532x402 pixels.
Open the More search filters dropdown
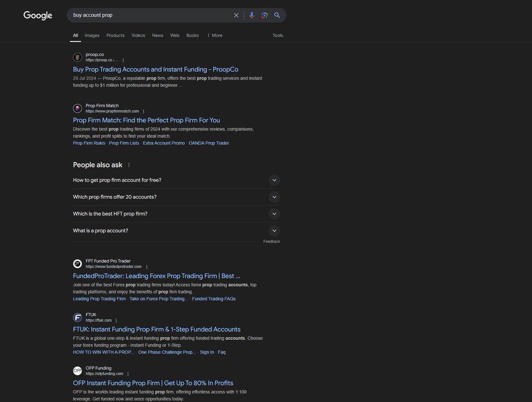pos(215,35)
